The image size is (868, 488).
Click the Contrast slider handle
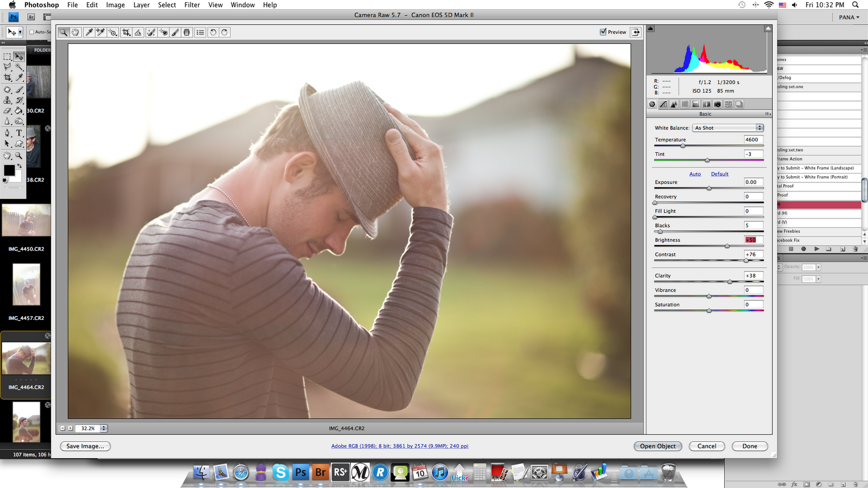tap(746, 261)
